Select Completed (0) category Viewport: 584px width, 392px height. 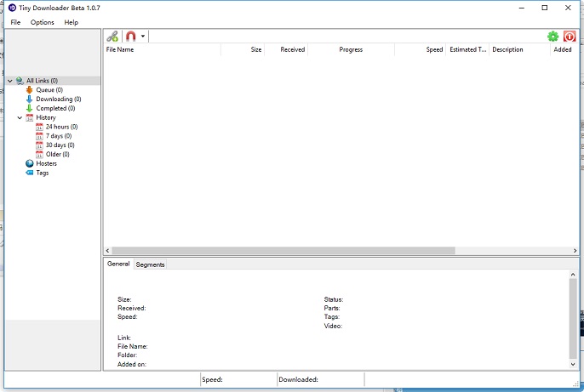click(x=55, y=108)
